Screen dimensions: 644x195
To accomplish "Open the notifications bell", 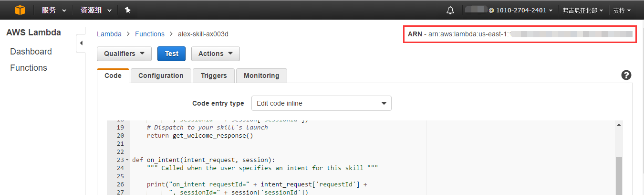I will tap(450, 10).
